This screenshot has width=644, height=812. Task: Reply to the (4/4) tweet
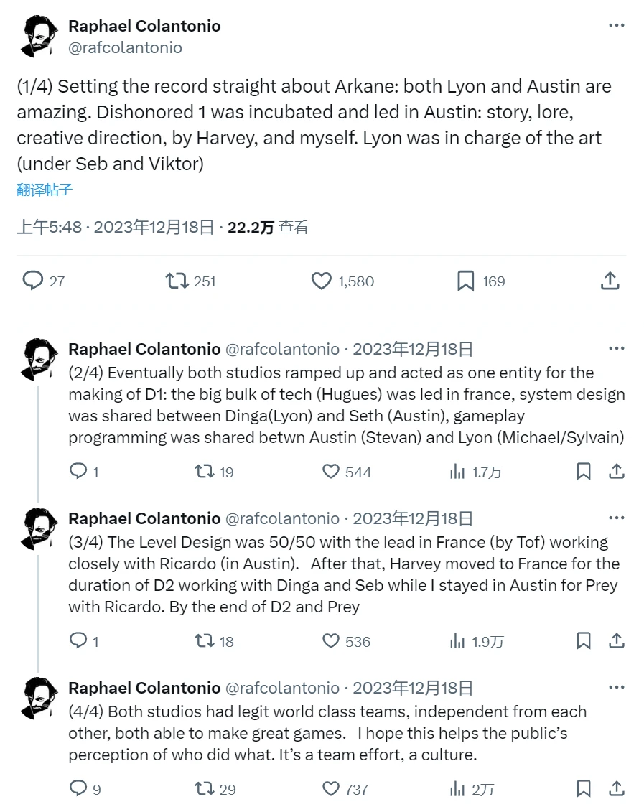[x=78, y=789]
